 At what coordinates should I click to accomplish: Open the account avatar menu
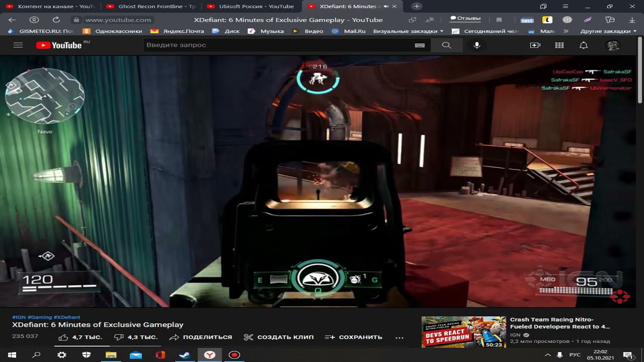tap(612, 45)
